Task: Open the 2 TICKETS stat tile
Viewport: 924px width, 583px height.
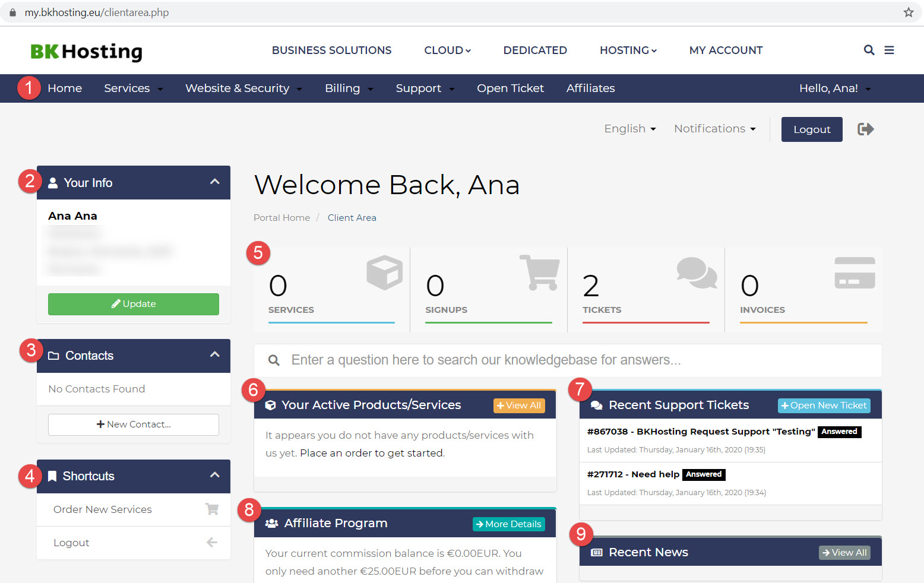Action: tap(646, 290)
